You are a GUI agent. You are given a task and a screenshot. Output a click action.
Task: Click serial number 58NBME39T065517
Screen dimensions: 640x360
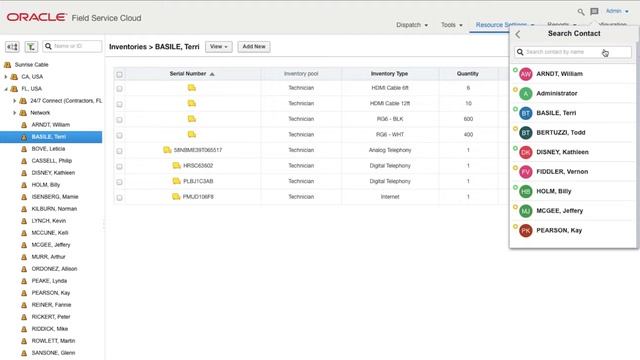click(198, 150)
